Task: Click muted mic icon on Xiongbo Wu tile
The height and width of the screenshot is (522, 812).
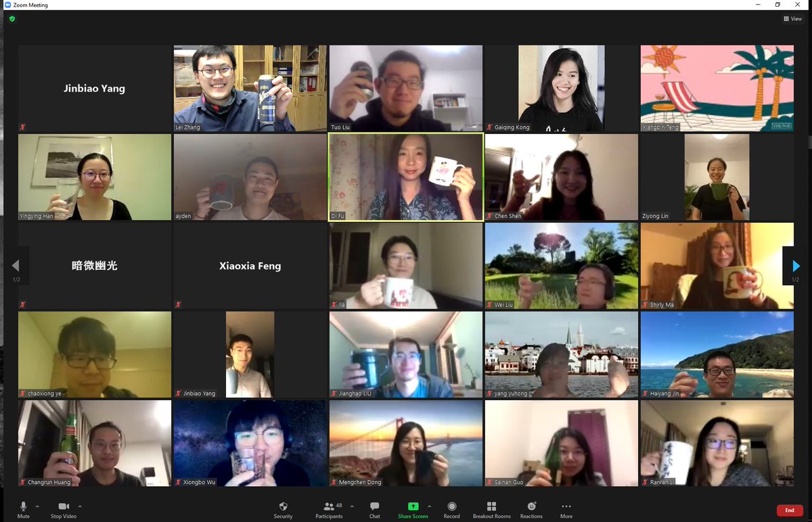Action: (x=179, y=482)
